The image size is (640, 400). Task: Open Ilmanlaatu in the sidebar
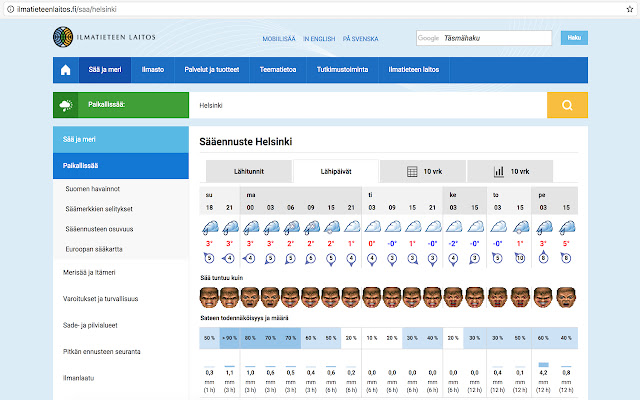[78, 378]
